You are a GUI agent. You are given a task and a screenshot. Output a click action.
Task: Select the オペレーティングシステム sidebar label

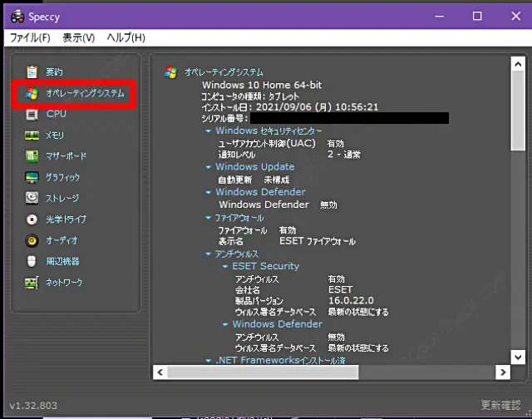coord(85,93)
